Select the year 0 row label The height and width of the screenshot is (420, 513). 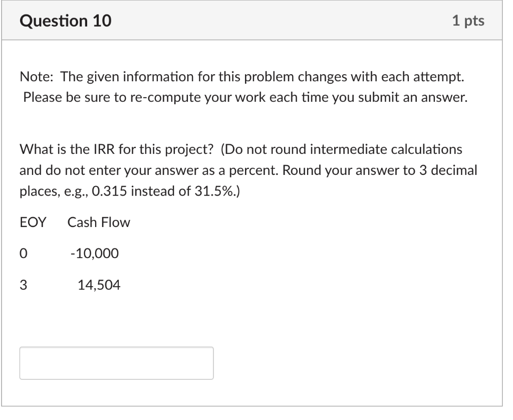[23, 253]
